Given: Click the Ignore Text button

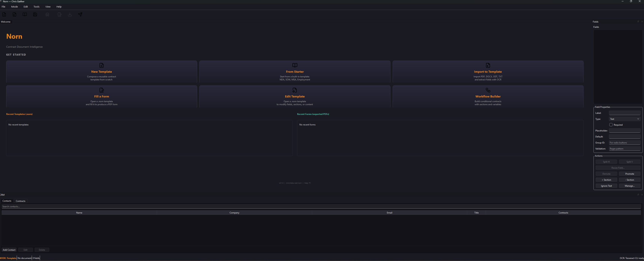Looking at the screenshot, I should 606,186.
